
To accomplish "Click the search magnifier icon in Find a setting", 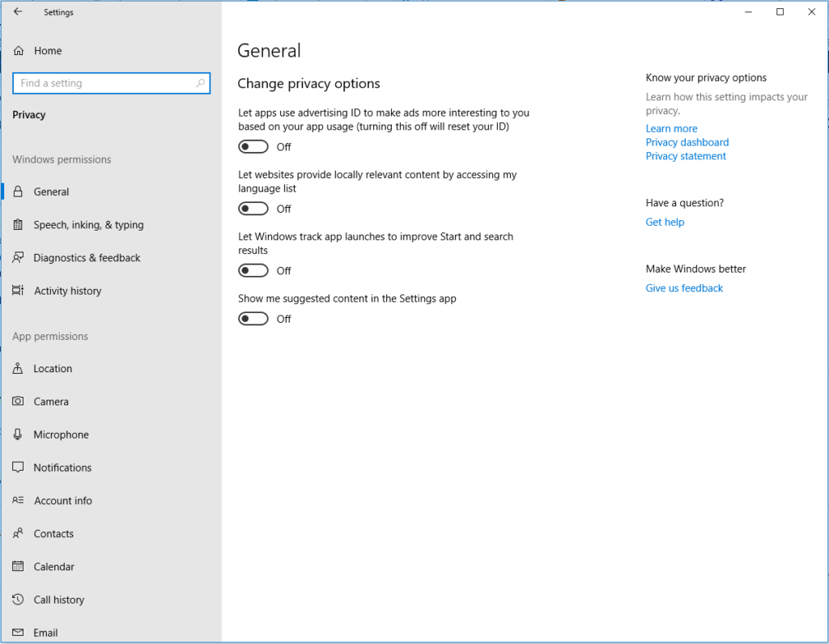I will (201, 83).
